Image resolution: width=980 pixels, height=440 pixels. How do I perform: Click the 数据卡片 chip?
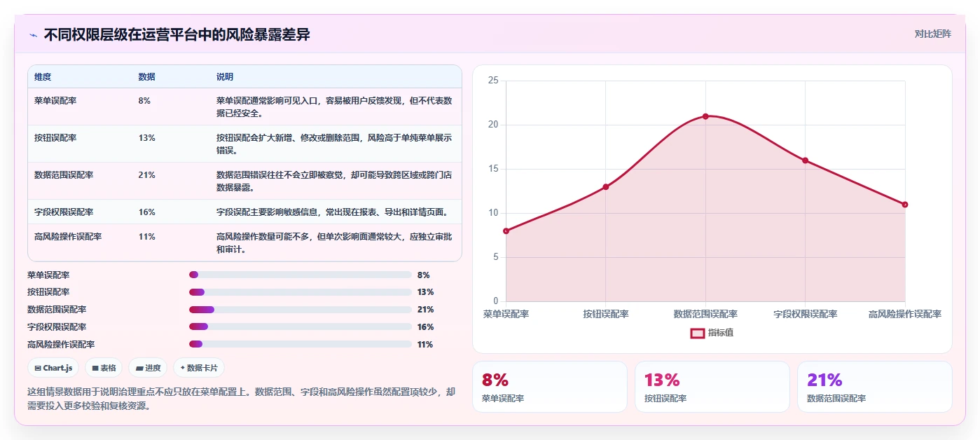(199, 368)
